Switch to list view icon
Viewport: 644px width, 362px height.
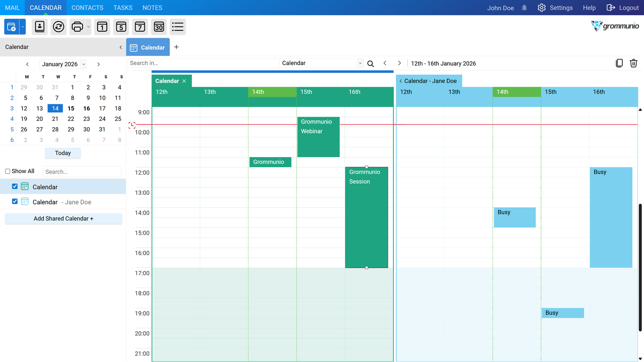point(178,27)
